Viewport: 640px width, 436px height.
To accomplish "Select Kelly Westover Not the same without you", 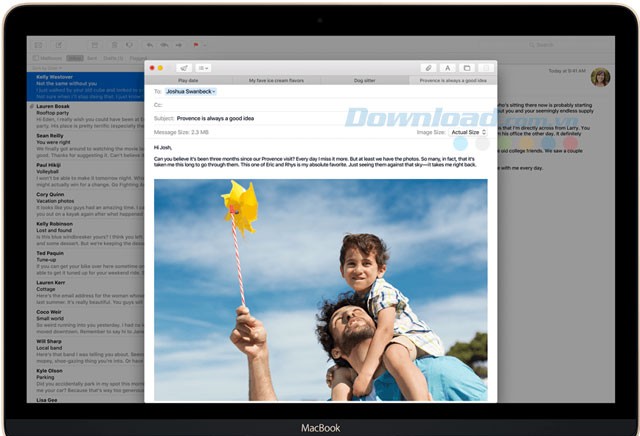I will pos(85,87).
